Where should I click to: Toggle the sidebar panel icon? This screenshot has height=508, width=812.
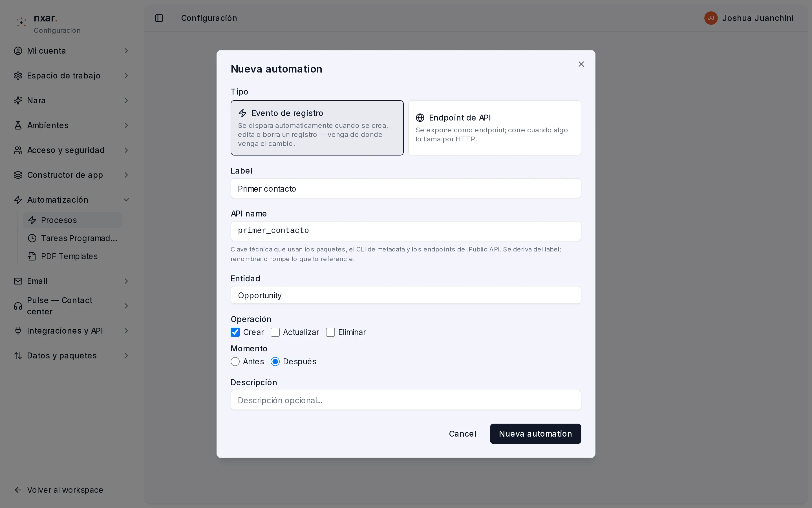pyautogui.click(x=159, y=18)
